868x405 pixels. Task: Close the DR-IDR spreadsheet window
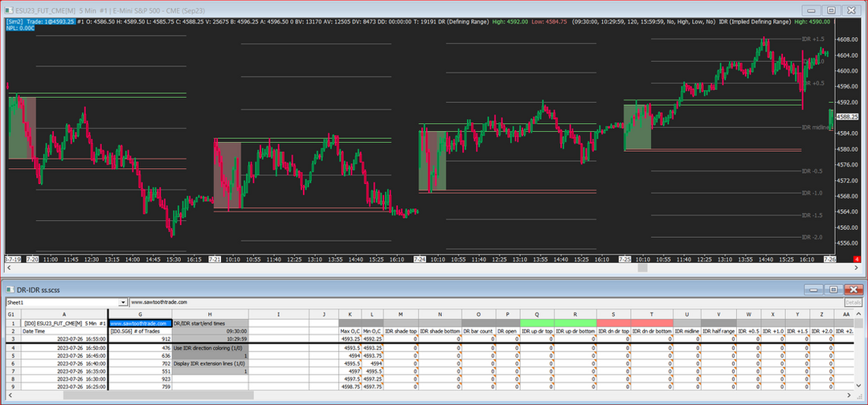pos(853,289)
